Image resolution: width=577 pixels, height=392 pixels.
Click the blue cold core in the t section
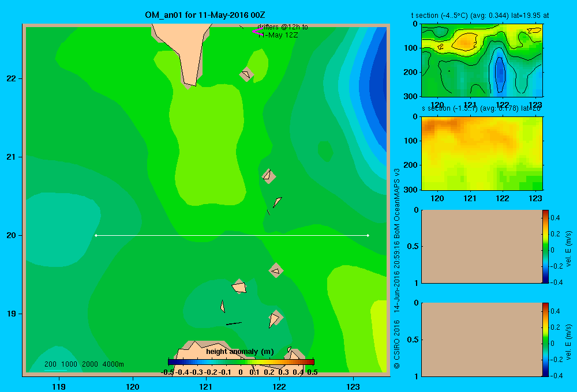coord(500,74)
